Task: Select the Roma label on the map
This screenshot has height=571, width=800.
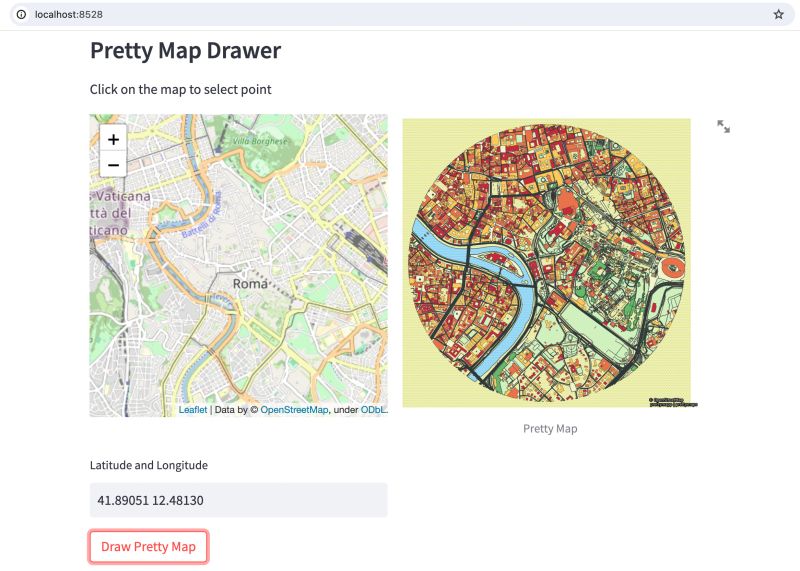Action: coord(250,284)
